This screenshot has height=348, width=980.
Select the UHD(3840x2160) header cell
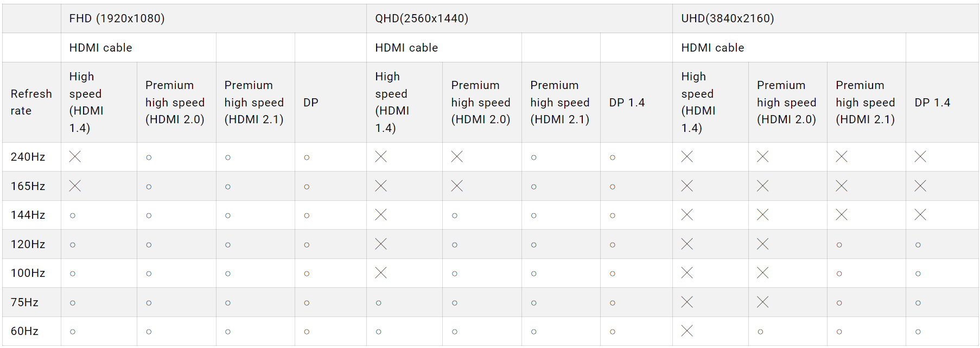[727, 18]
